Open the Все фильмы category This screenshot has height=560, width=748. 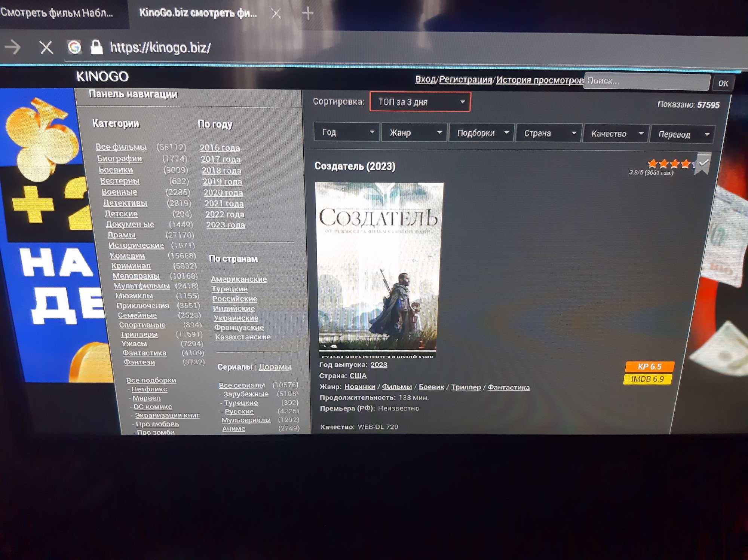coord(121,147)
